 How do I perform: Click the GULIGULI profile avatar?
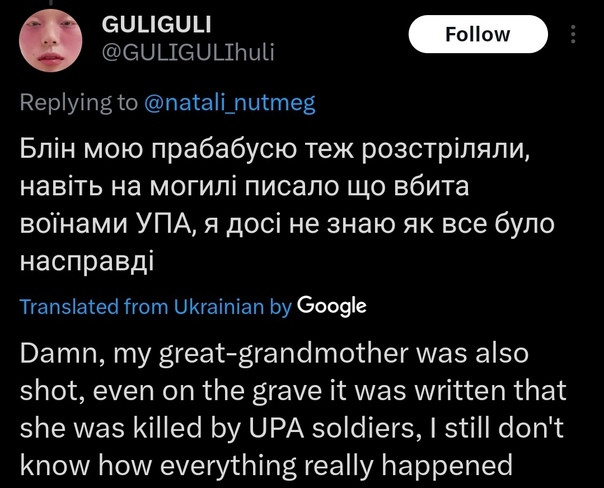tap(50, 40)
